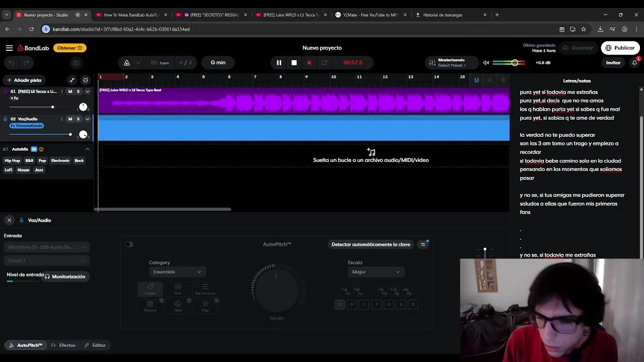644x362 pixels.
Task: Open the notifications bell
Action: 634,63
